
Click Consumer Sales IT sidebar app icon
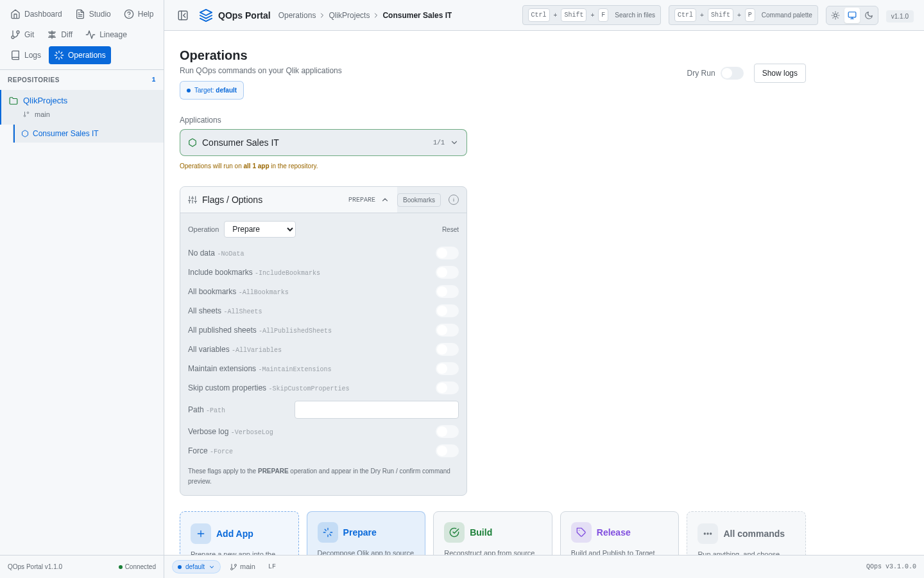point(25,134)
